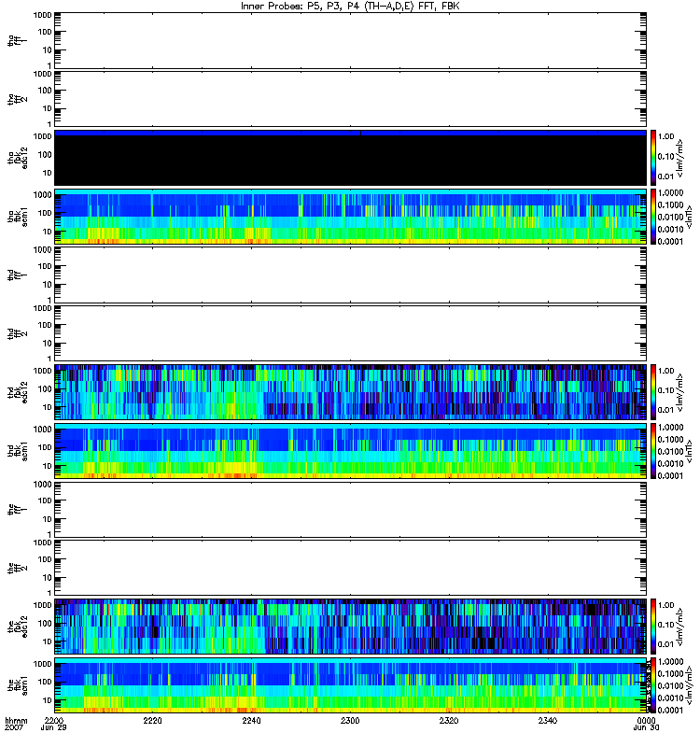Click the 'thd fbk edc12' panel label
700x747 pixels.
point(17,391)
